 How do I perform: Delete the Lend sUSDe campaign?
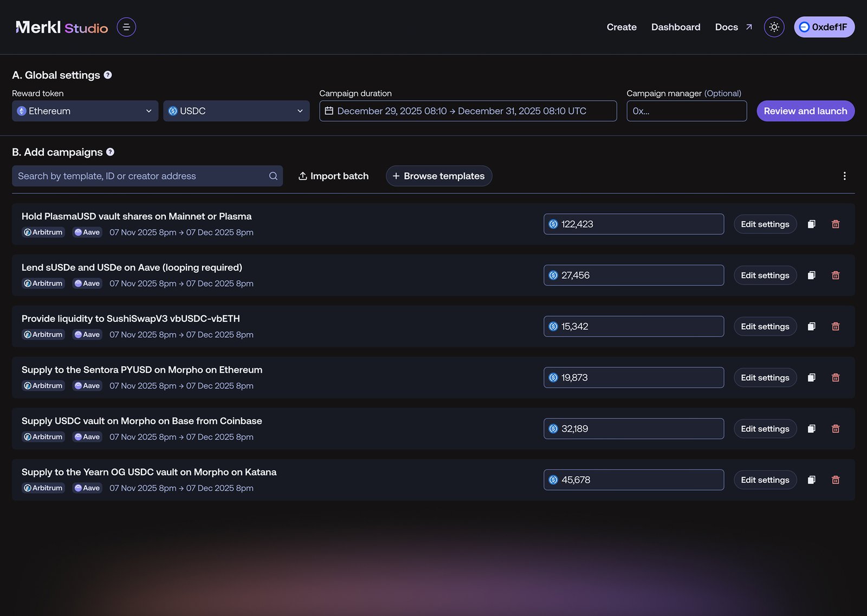click(x=836, y=275)
